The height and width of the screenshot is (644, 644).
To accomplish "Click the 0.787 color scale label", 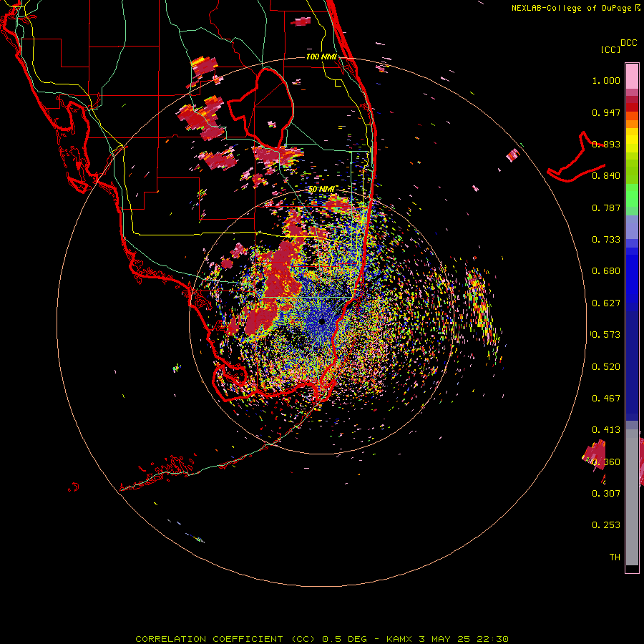I will 606,208.
